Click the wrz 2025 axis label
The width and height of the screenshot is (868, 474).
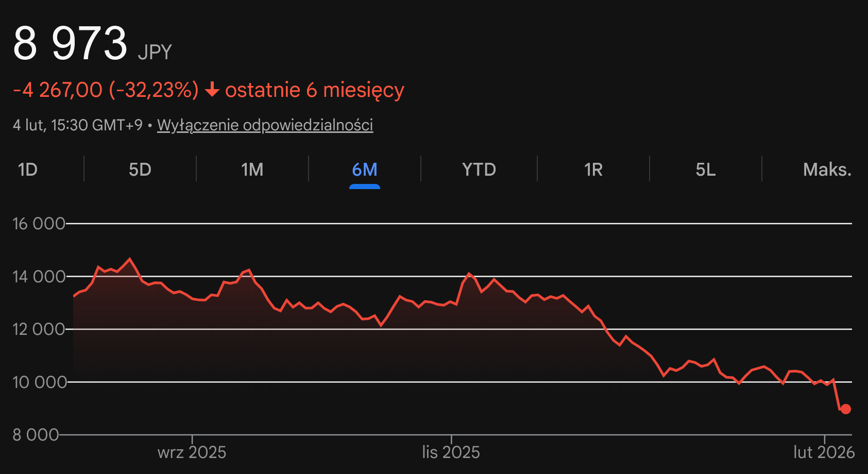pyautogui.click(x=192, y=452)
